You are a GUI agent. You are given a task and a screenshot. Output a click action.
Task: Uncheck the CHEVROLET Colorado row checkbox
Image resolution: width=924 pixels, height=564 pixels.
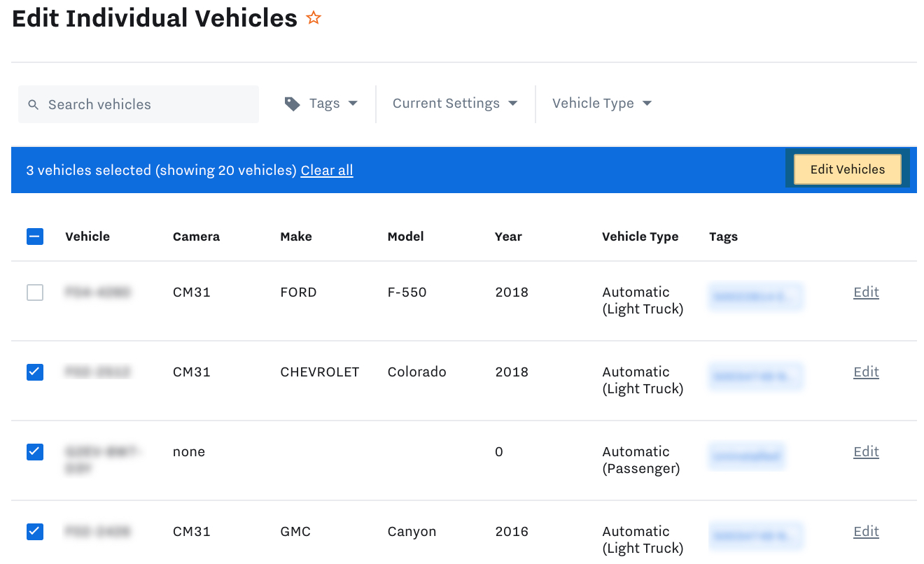point(35,372)
